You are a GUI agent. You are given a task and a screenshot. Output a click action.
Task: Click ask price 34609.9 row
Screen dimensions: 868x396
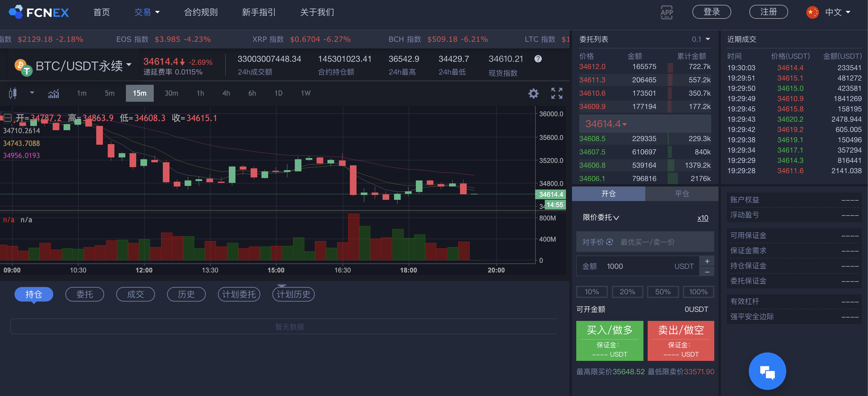(x=645, y=107)
